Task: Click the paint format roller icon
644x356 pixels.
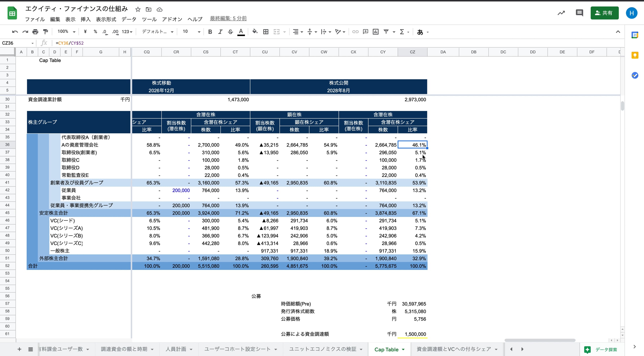Action: [x=45, y=32]
